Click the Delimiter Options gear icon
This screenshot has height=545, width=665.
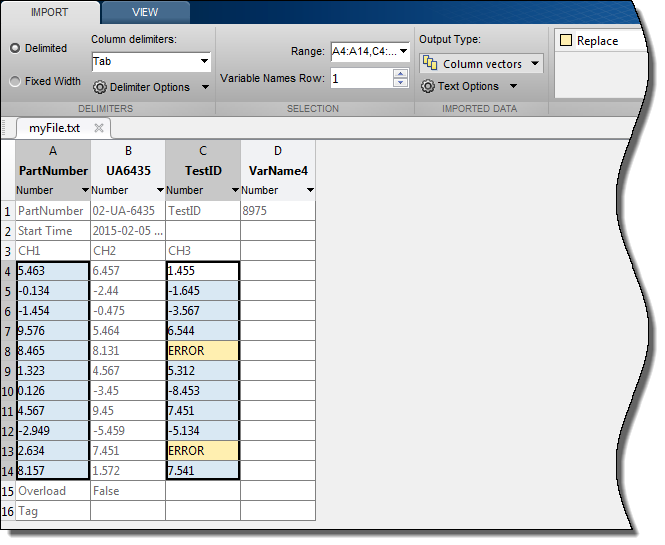[x=100, y=88]
